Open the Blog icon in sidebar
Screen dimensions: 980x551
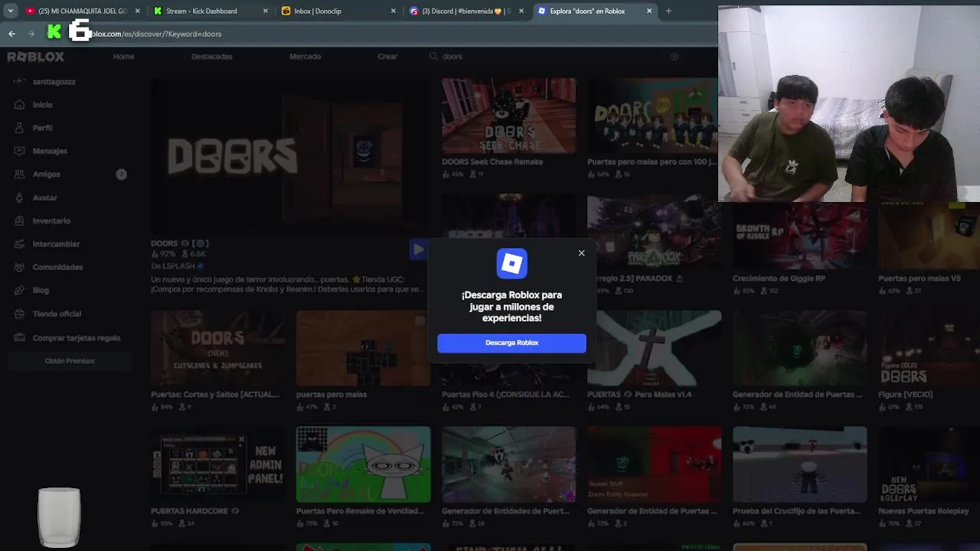[20, 290]
